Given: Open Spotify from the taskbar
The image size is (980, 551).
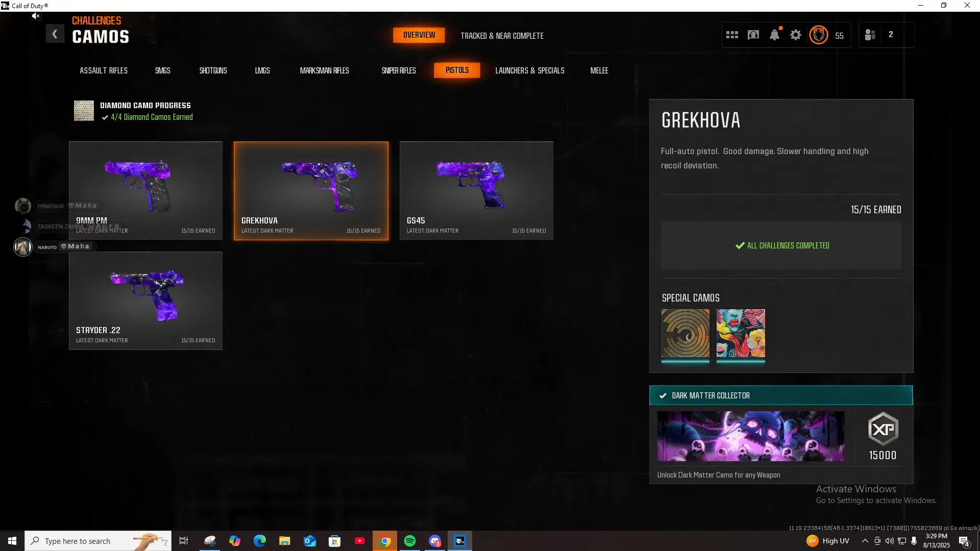Looking at the screenshot, I should coord(409,541).
